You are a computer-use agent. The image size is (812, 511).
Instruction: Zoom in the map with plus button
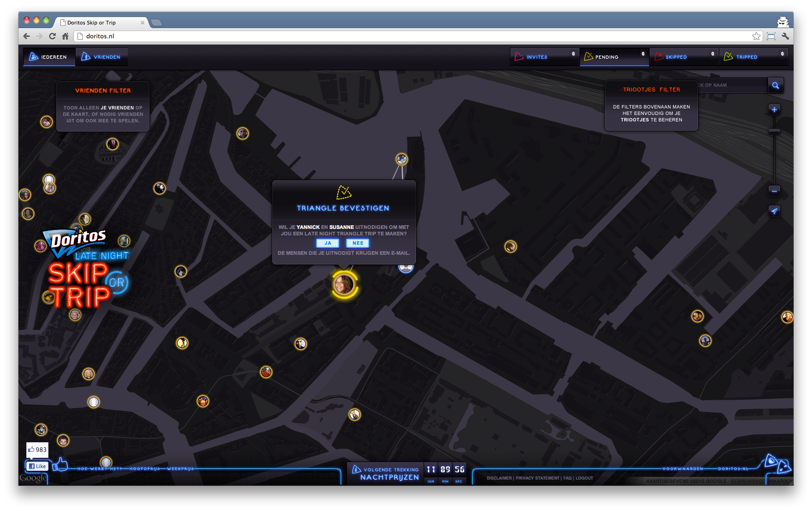point(774,110)
